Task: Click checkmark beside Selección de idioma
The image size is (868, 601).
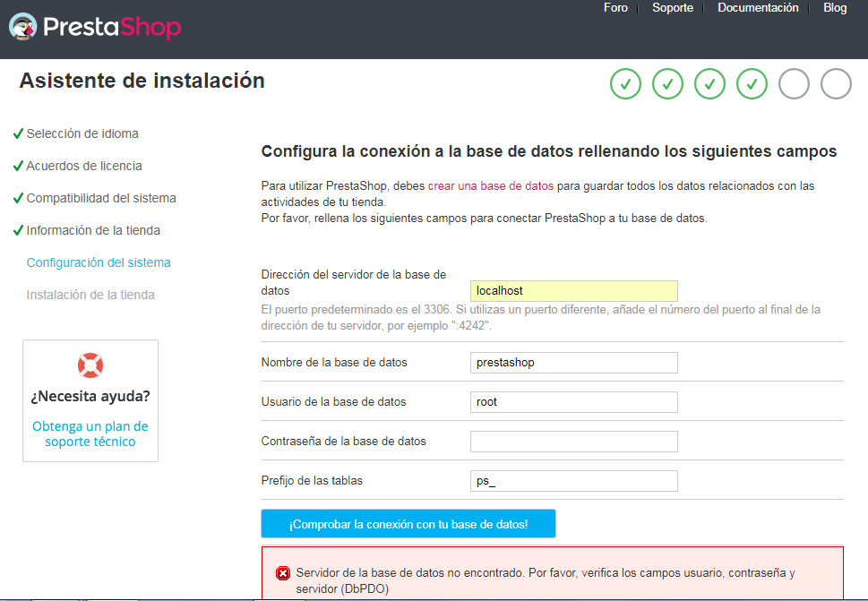Action: [18, 133]
